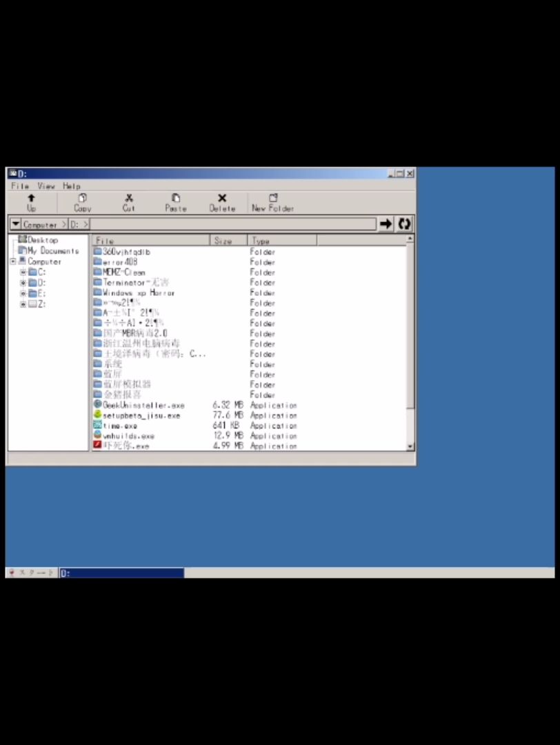Click the error408 folder icon
Screen dimensions: 560x745
97,262
